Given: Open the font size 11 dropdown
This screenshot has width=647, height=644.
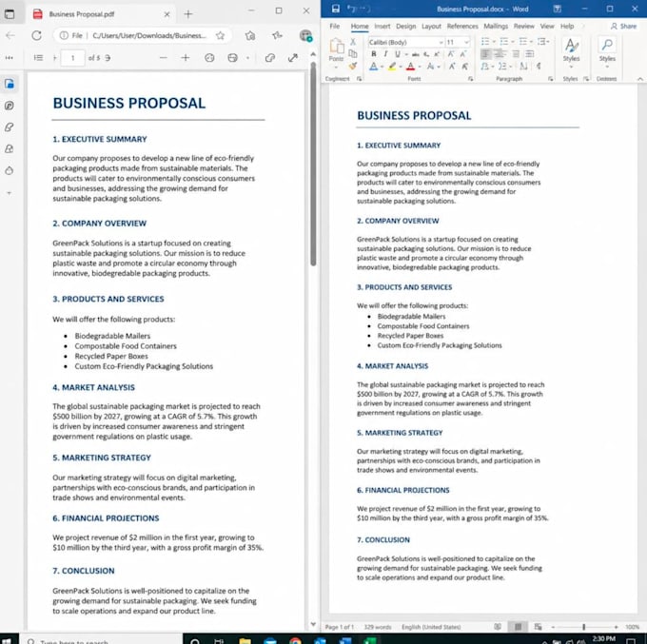Looking at the screenshot, I should point(466,42).
